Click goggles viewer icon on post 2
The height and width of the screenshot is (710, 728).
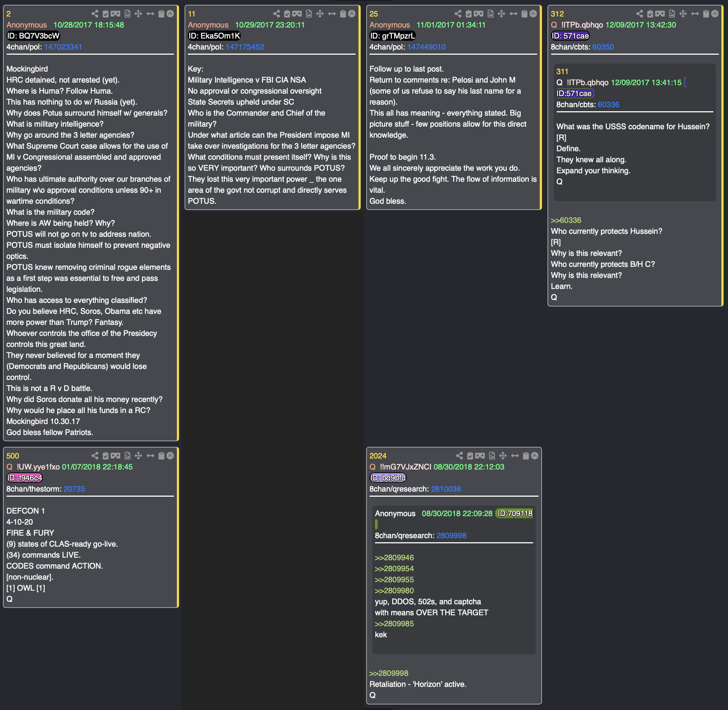coord(116,14)
